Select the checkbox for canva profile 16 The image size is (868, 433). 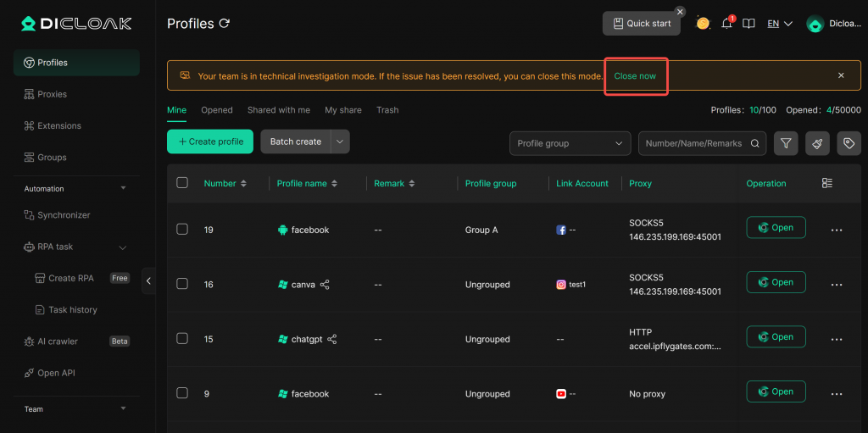tap(182, 284)
